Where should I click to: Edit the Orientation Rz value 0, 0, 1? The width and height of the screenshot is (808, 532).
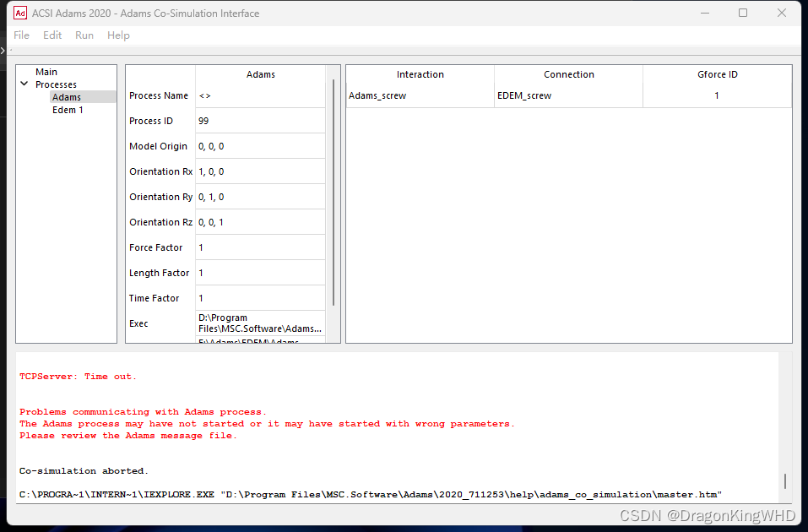click(x=260, y=221)
